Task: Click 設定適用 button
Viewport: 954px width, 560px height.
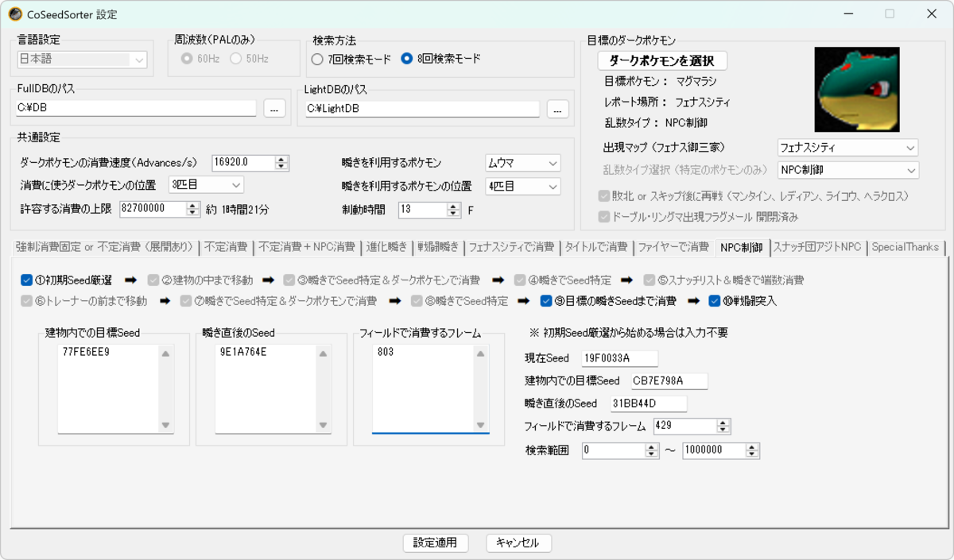Action: (435, 543)
